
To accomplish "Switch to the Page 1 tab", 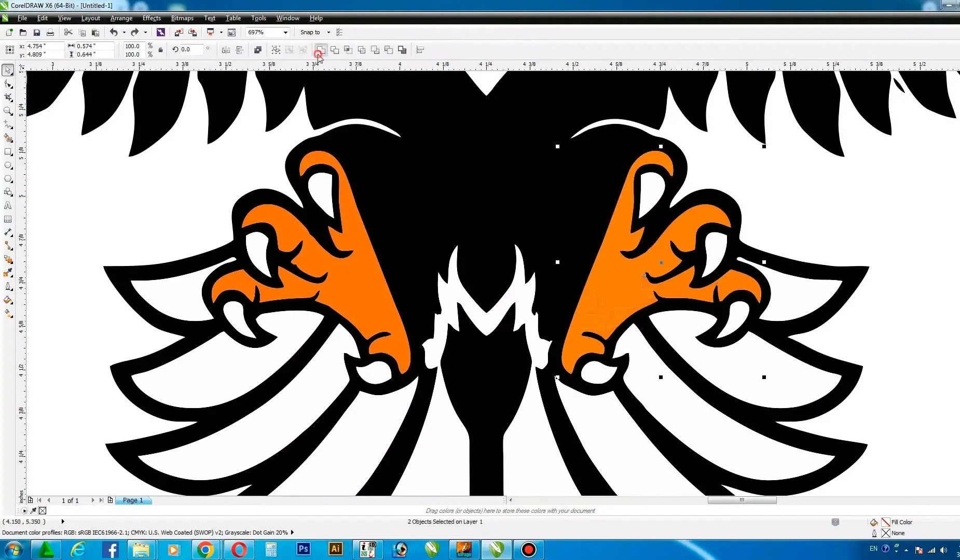I will (x=133, y=500).
